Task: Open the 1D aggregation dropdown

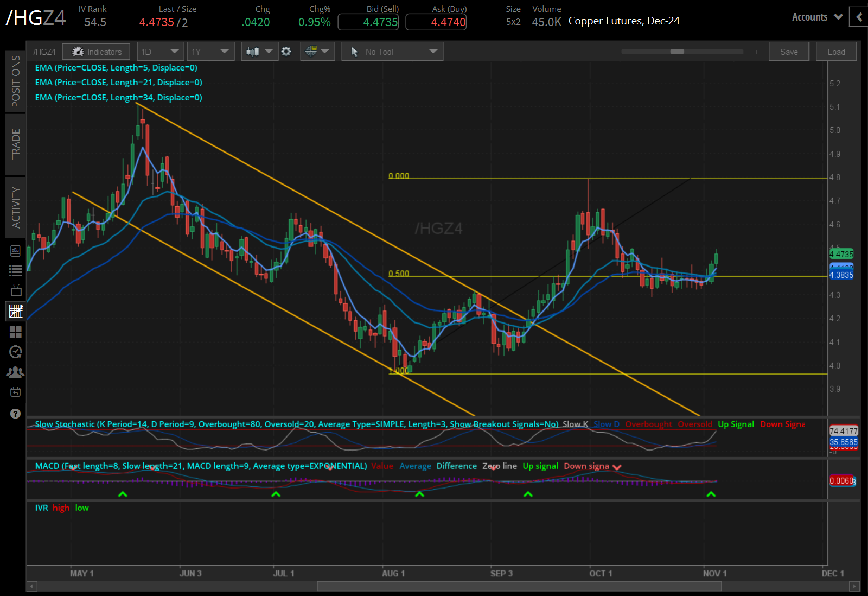Action: 160,51
